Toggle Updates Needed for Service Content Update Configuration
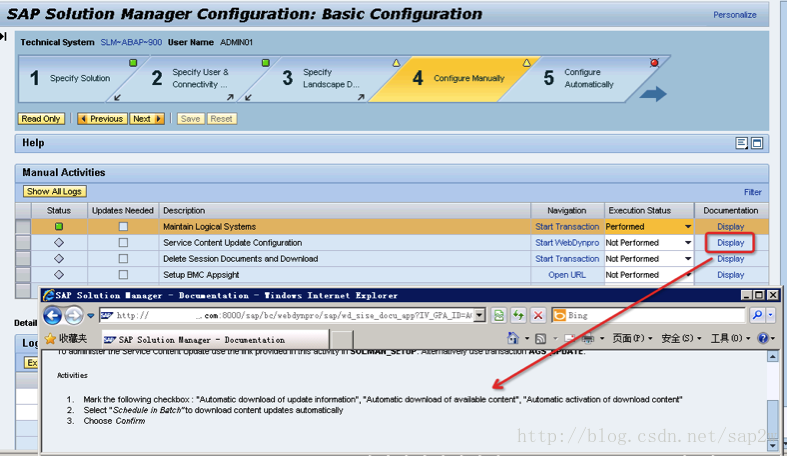 pos(123,243)
